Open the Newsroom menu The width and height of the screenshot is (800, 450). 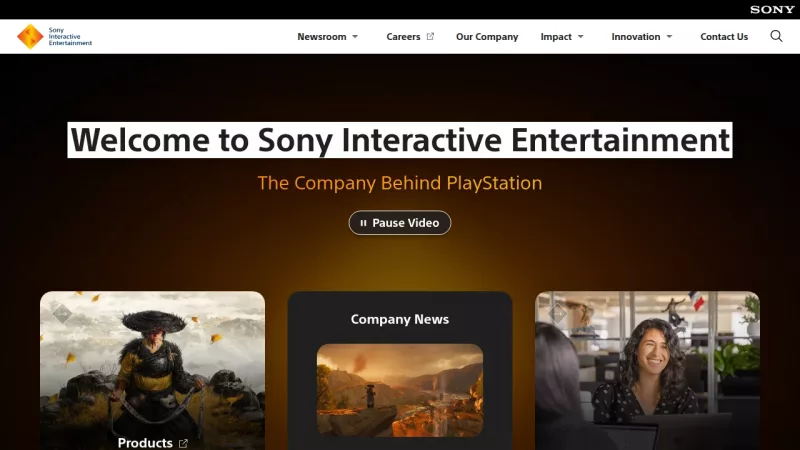(321, 37)
